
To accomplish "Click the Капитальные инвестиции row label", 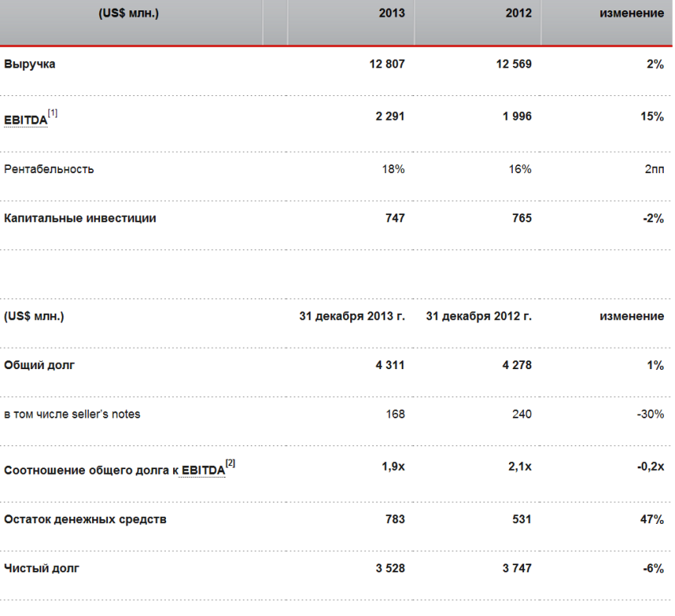I will coord(80,218).
